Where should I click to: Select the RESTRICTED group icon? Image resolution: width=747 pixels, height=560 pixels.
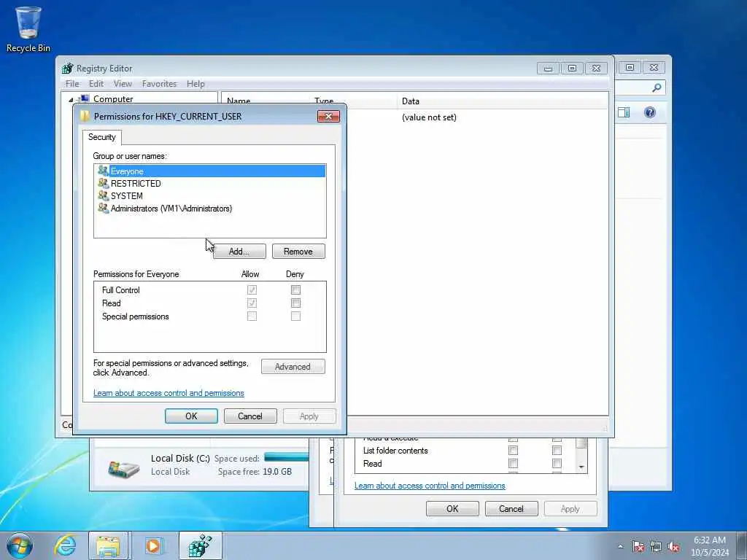tap(103, 183)
